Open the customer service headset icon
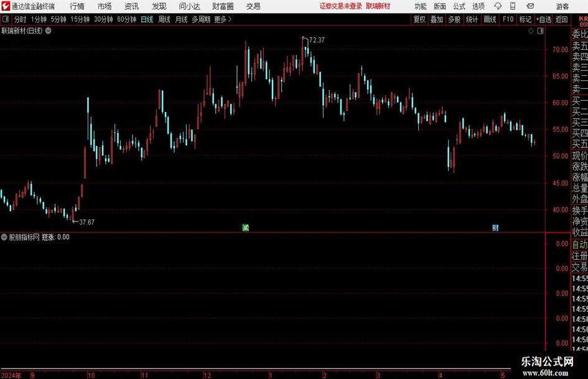This screenshot has height=379, width=588. pyautogui.click(x=498, y=6)
